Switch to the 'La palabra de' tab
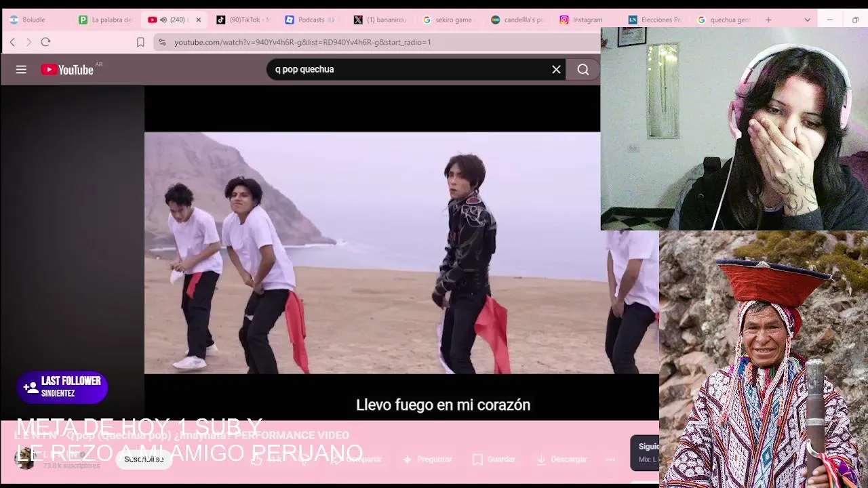868x488 pixels. 106,20
